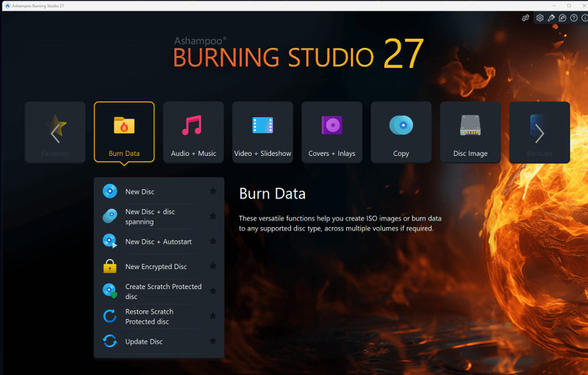Star the Restore Scratch Protected disc entry
This screenshot has height=375, width=588.
pos(213,315)
